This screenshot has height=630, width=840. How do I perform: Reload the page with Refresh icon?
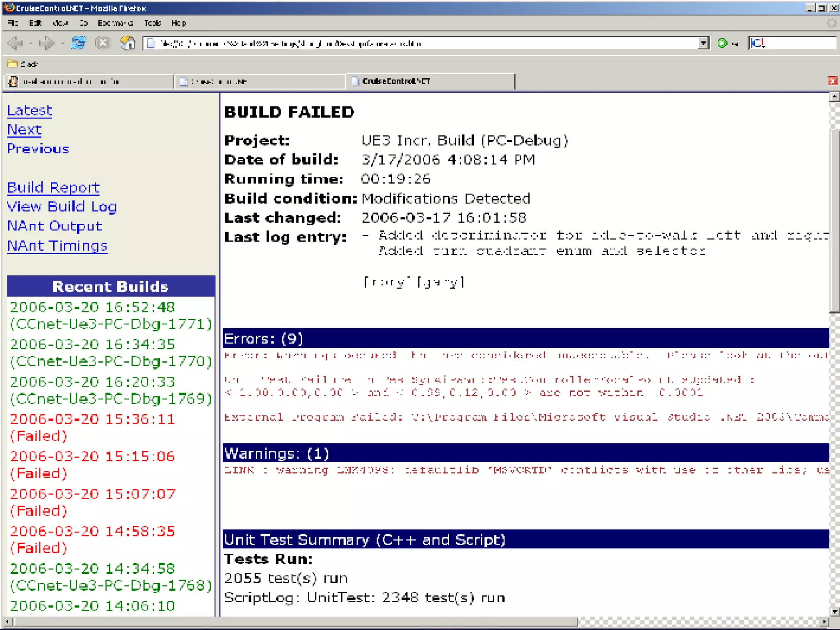(78, 43)
